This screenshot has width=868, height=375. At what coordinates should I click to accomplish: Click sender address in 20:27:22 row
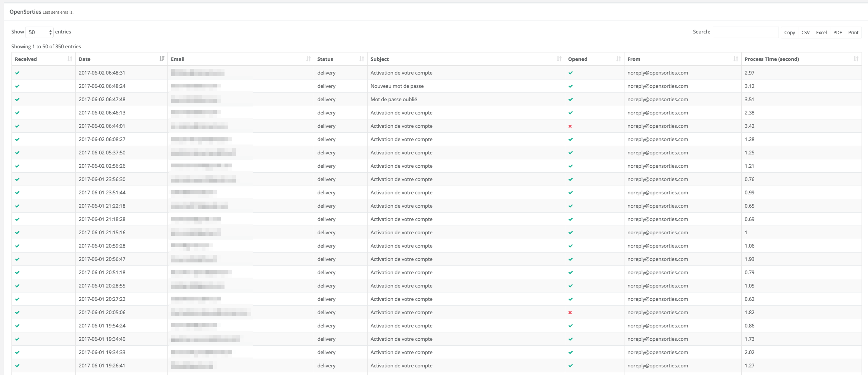pos(658,299)
